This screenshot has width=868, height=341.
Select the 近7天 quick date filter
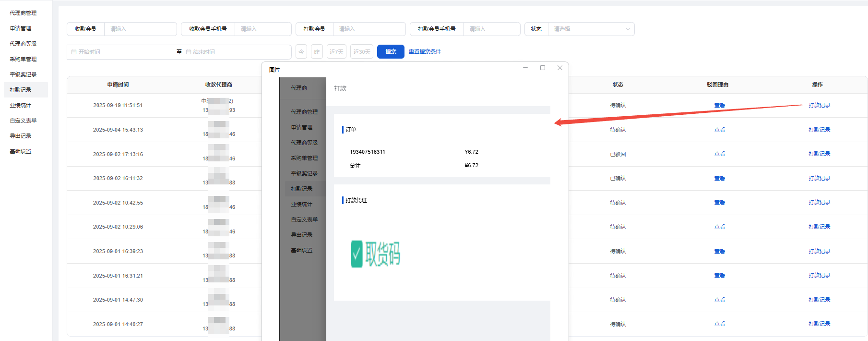pos(336,52)
